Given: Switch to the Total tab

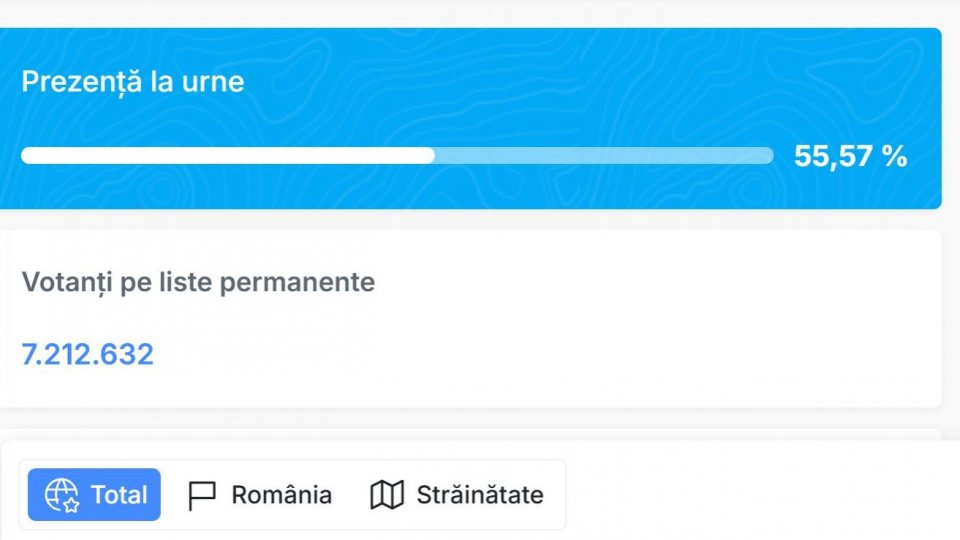Looking at the screenshot, I should tap(119, 495).
